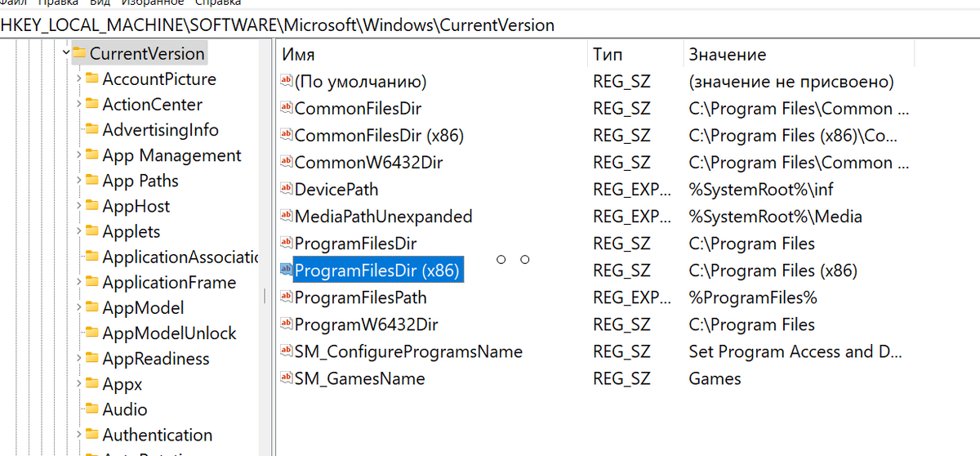The height and width of the screenshot is (456, 980).
Task: Collapse the CurrentVersion tree node
Action: click(66, 53)
